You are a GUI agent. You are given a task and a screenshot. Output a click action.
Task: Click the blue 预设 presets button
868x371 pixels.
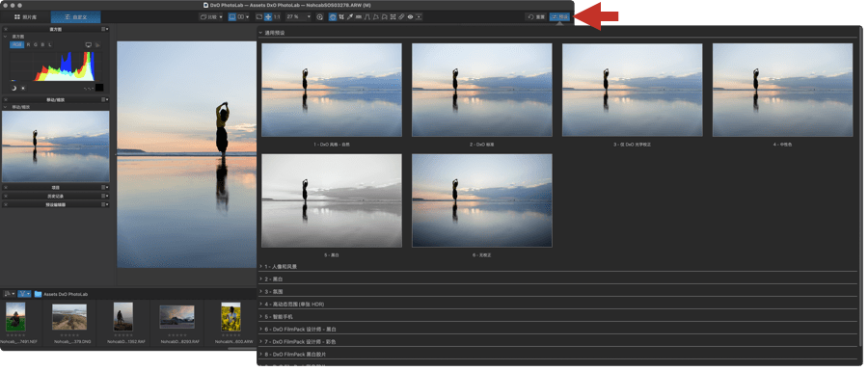pos(559,17)
